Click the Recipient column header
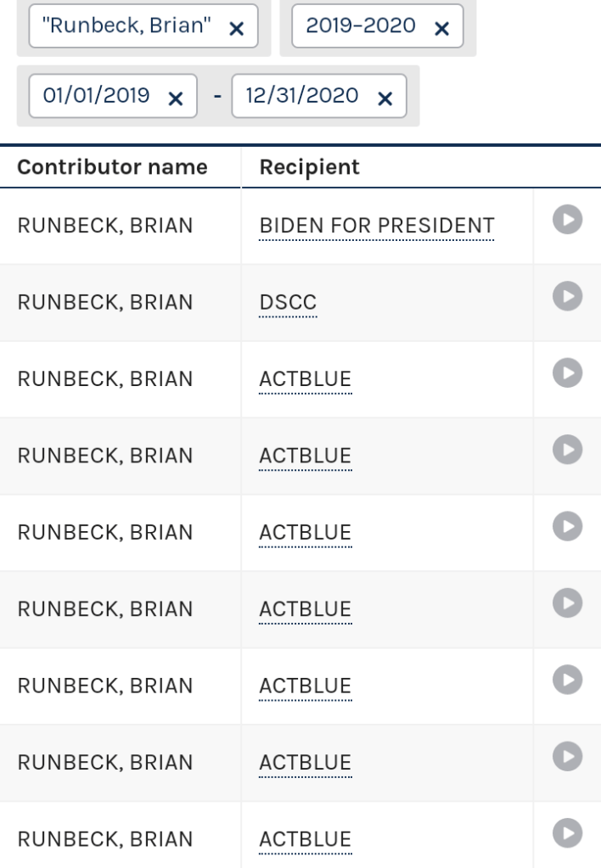Viewport: 601px width, 868px height. [x=310, y=167]
